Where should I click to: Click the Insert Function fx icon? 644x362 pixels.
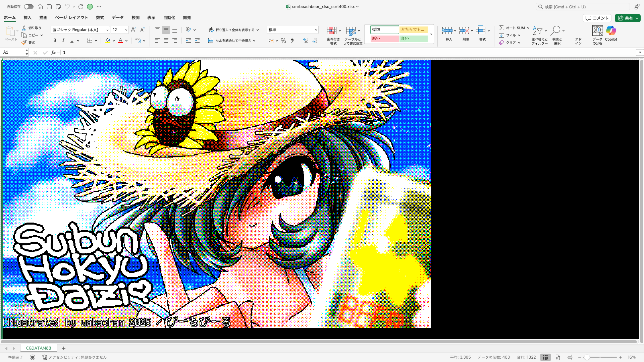pyautogui.click(x=53, y=53)
